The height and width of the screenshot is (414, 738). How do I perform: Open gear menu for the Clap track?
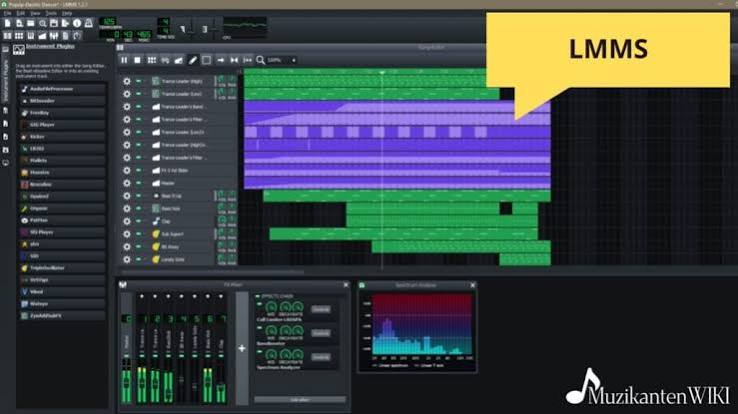[127, 221]
